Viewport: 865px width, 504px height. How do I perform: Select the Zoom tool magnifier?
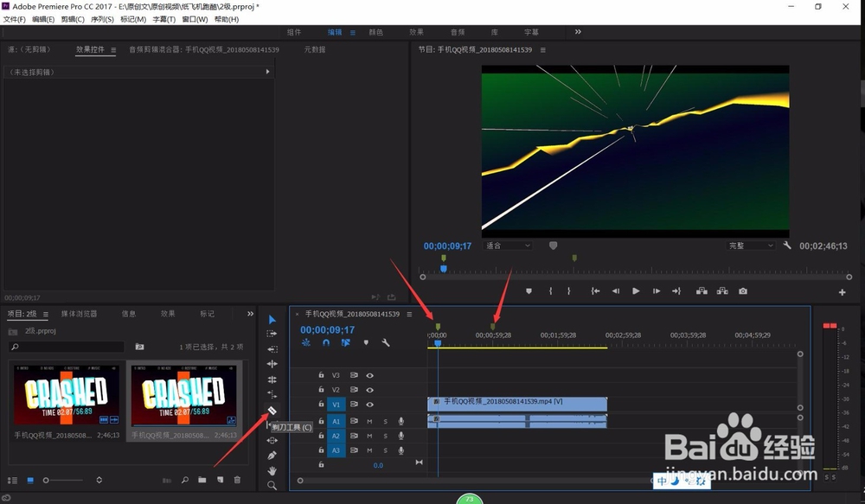272,486
